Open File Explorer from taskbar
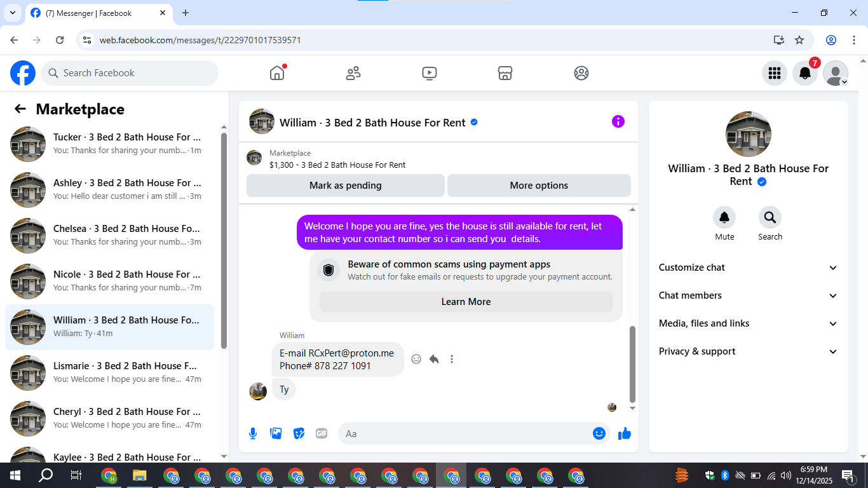The width and height of the screenshot is (868, 488). point(140,475)
